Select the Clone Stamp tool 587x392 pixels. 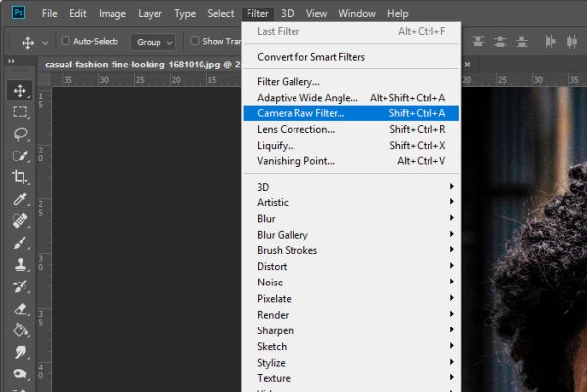click(20, 265)
